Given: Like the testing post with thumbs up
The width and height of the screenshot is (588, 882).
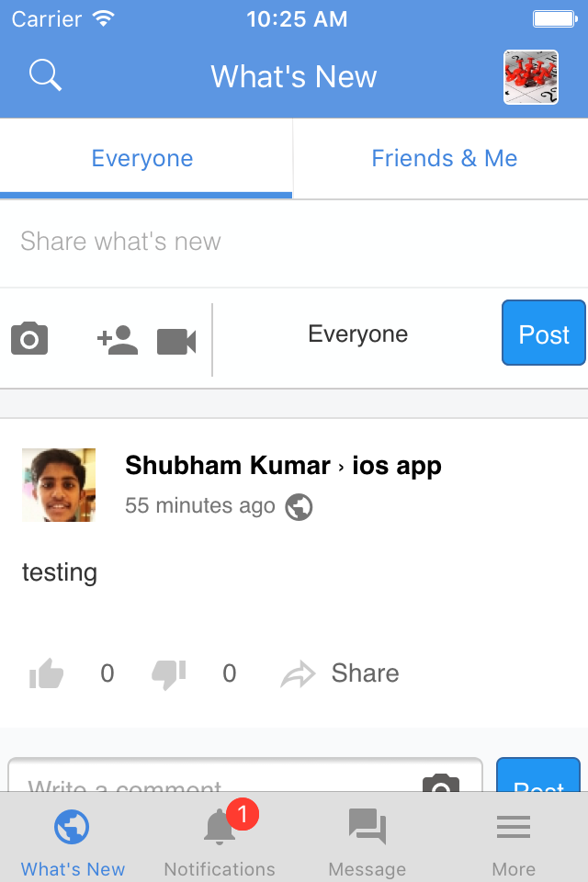Looking at the screenshot, I should pyautogui.click(x=46, y=674).
